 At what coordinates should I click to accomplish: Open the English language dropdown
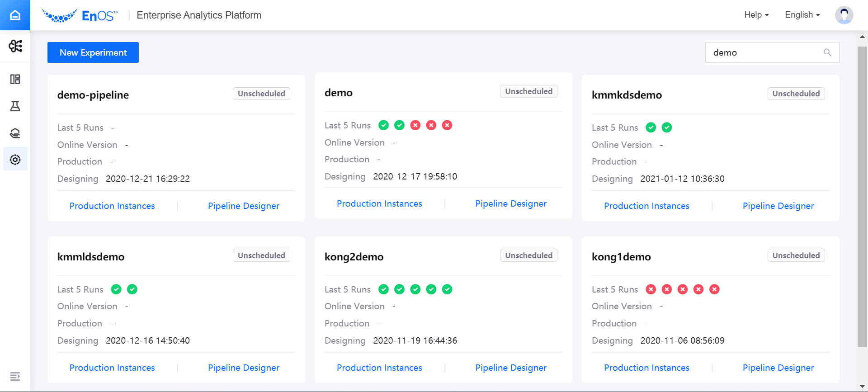802,15
